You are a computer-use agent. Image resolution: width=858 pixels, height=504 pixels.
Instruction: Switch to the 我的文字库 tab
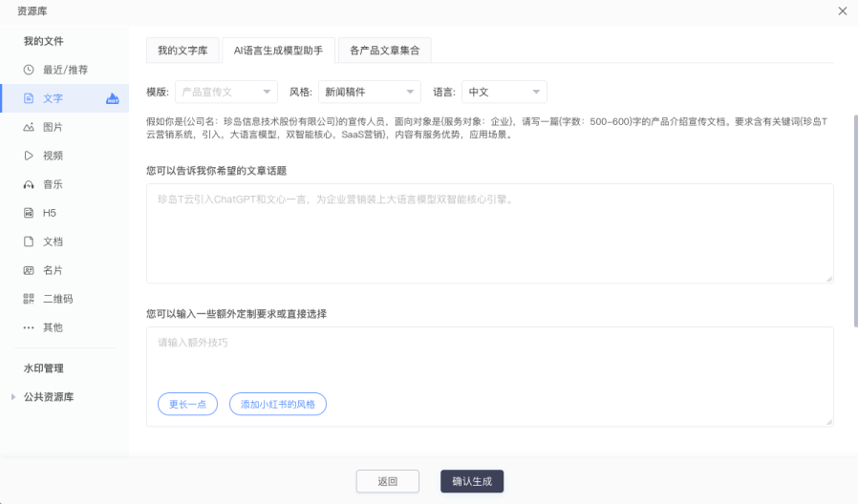pos(182,51)
